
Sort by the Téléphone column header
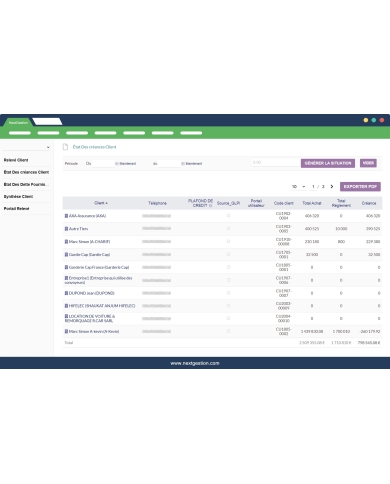(157, 203)
